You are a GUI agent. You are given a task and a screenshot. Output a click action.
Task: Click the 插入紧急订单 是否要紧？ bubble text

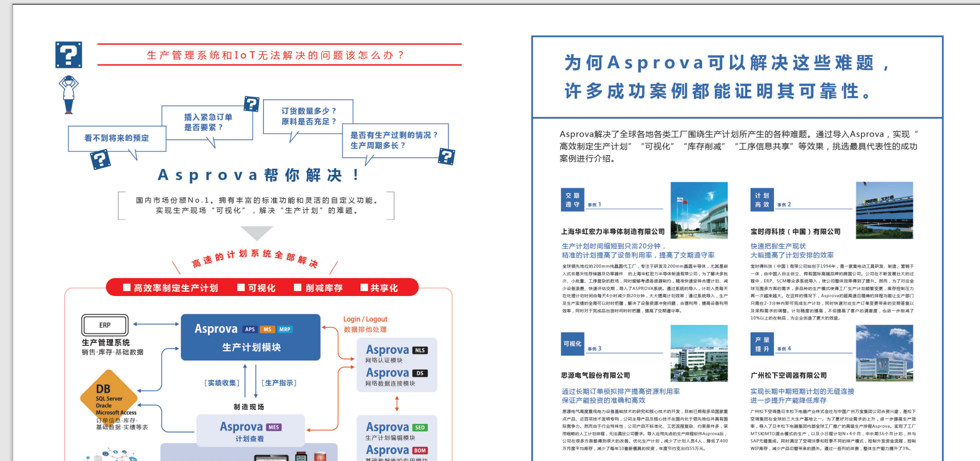click(208, 122)
